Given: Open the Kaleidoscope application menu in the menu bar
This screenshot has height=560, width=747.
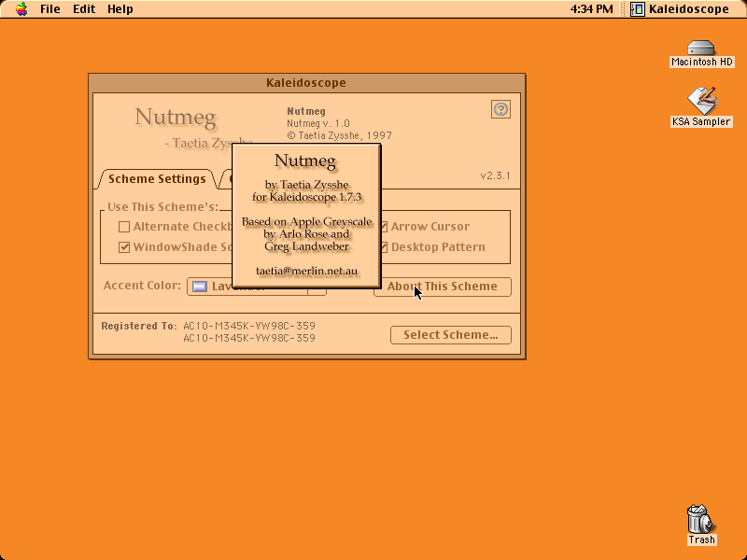Looking at the screenshot, I should tap(680, 9).
